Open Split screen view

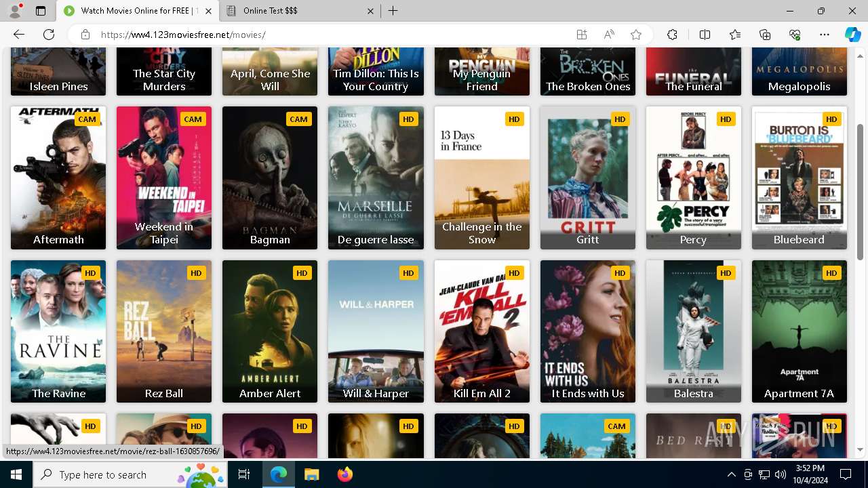tap(705, 35)
